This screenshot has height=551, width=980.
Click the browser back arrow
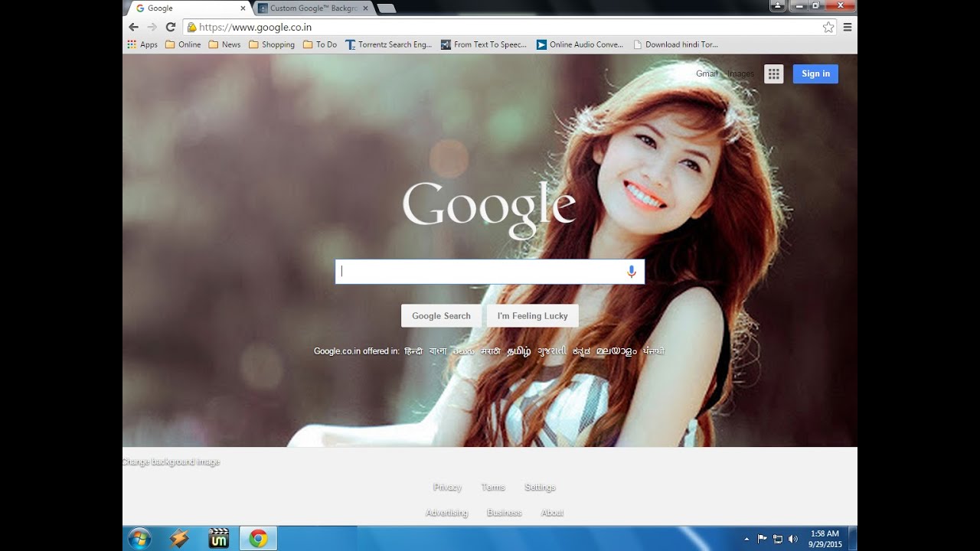(x=134, y=27)
